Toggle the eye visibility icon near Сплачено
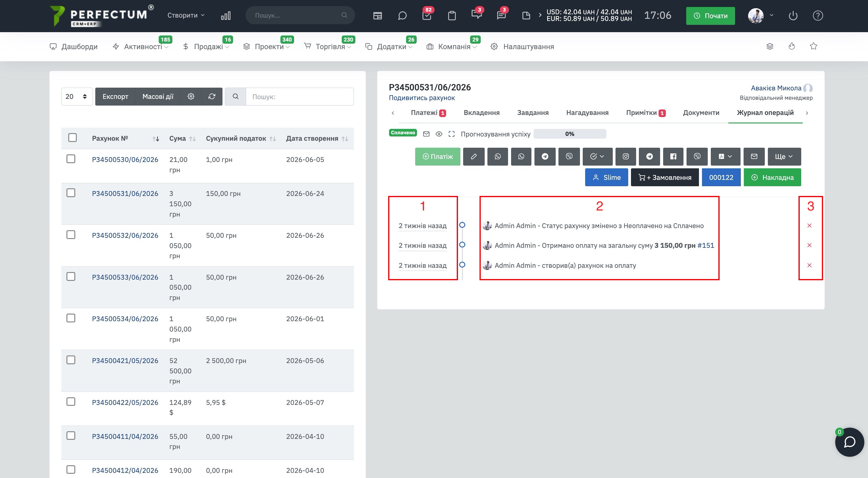This screenshot has width=868, height=478. [439, 134]
